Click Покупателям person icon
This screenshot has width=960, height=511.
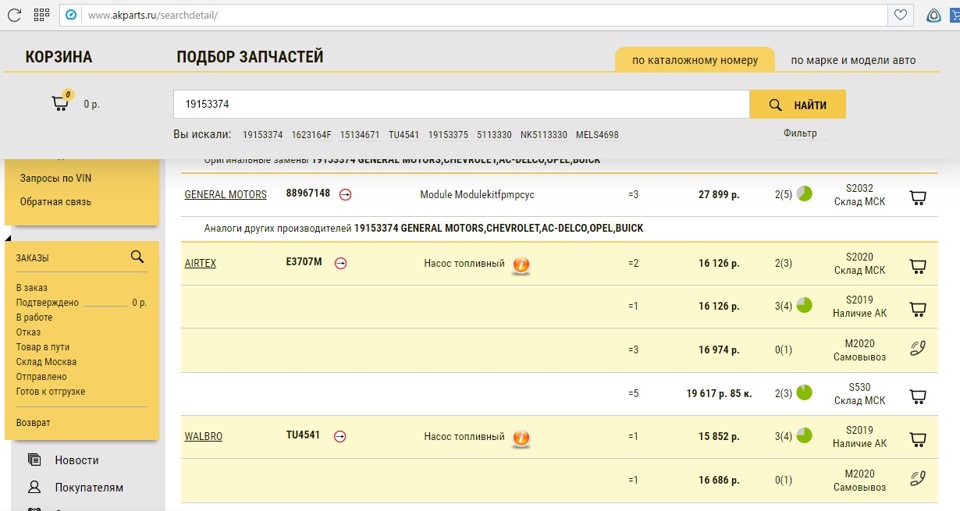pos(35,487)
